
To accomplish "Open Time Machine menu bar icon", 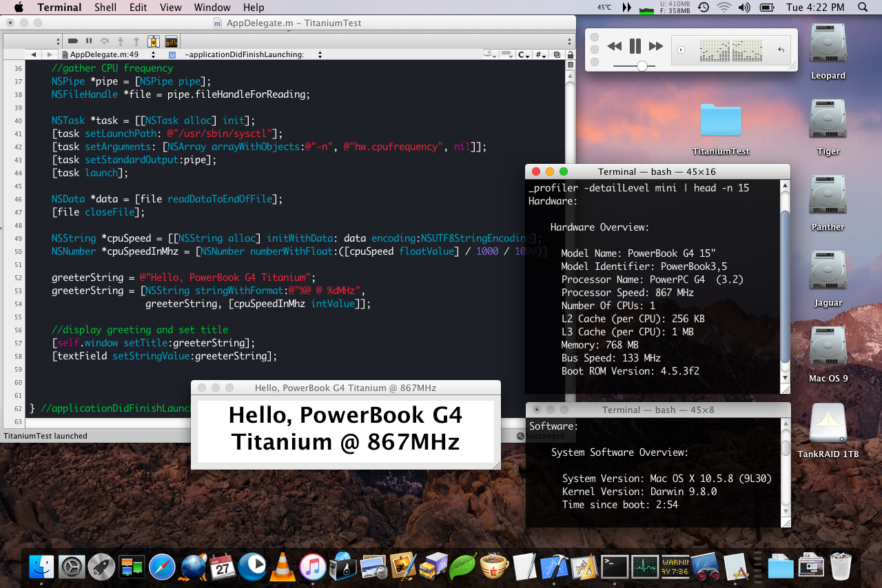I will [x=703, y=8].
